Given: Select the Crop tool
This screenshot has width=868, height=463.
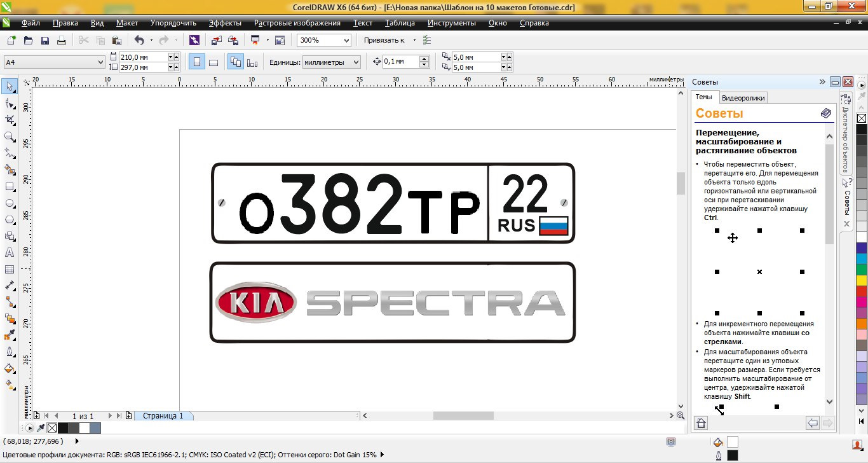Looking at the screenshot, I should [10, 120].
